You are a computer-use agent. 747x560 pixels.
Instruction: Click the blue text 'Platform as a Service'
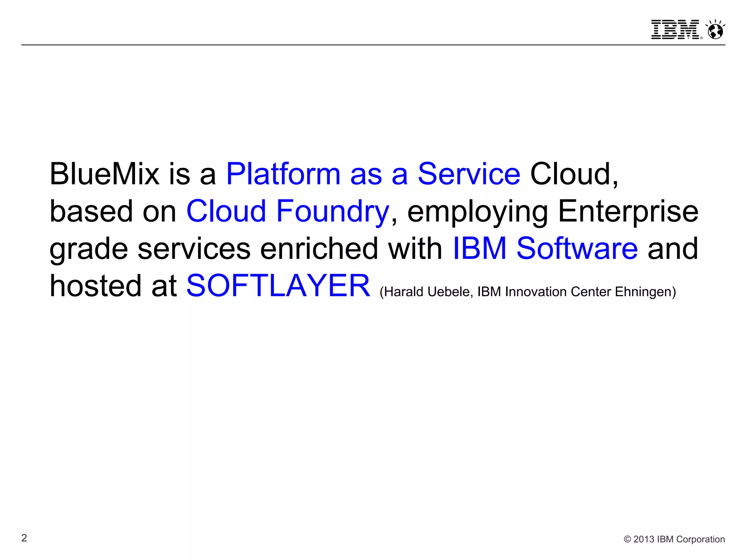(x=373, y=174)
